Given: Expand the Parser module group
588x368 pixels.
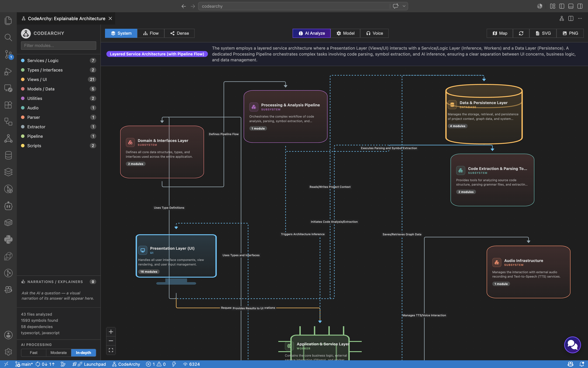Looking at the screenshot, I should coord(58,117).
